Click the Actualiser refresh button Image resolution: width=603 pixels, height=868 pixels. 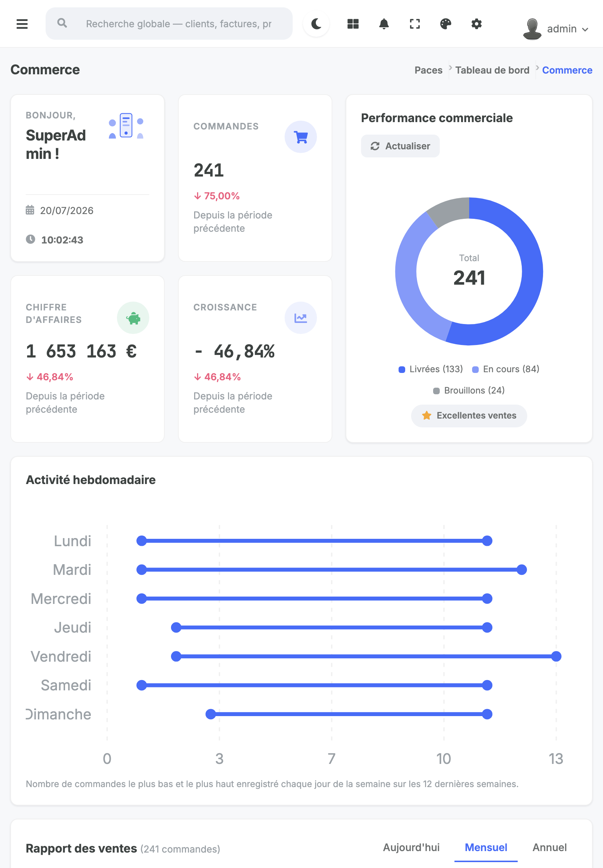[400, 146]
